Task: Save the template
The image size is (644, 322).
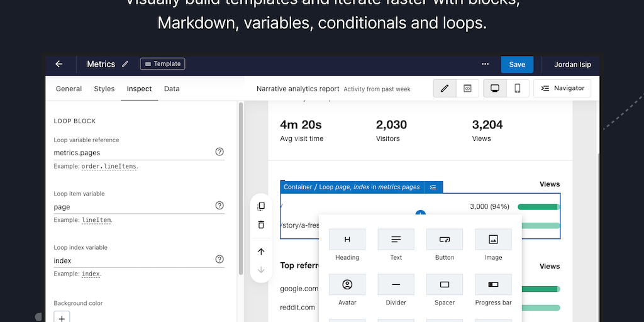Action: click(517, 65)
